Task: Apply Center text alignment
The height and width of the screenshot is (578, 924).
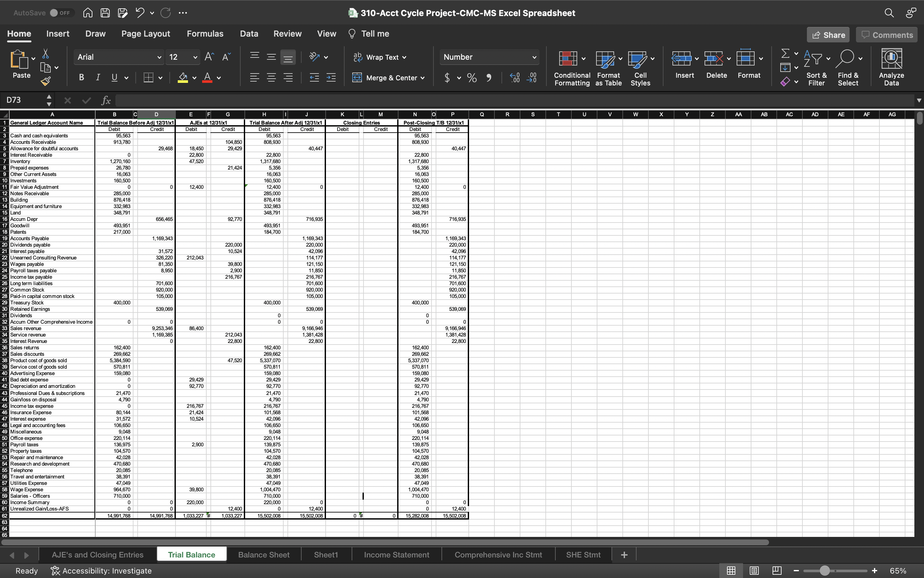Action: tap(271, 78)
